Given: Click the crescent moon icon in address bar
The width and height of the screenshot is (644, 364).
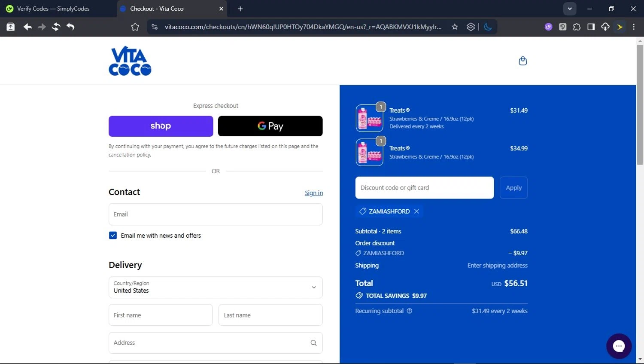Looking at the screenshot, I should point(488,27).
